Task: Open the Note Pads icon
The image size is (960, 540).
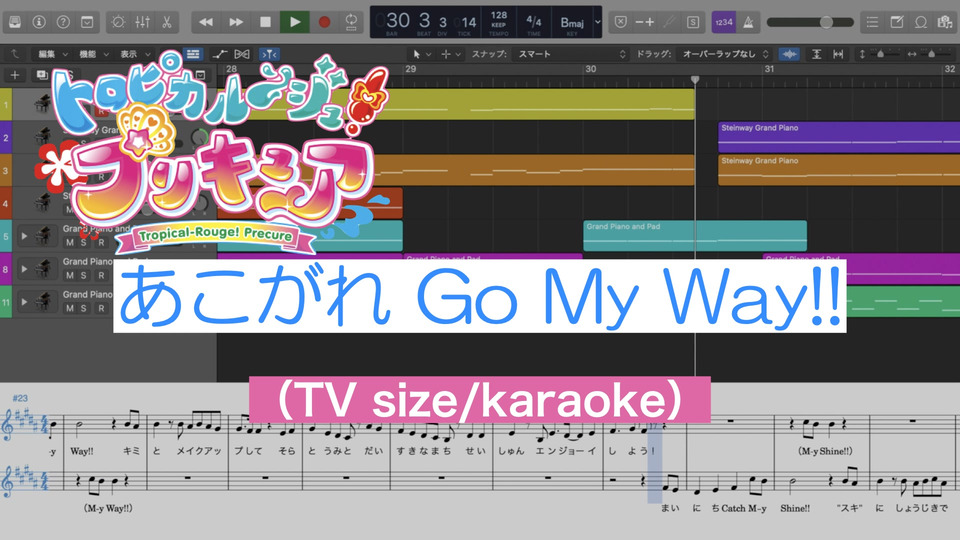Action: coord(897,22)
